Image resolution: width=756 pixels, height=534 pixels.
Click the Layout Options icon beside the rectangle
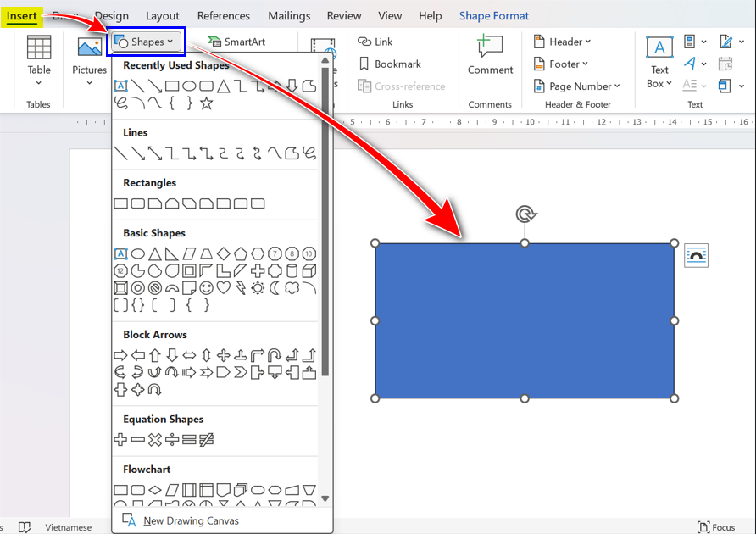(x=696, y=255)
